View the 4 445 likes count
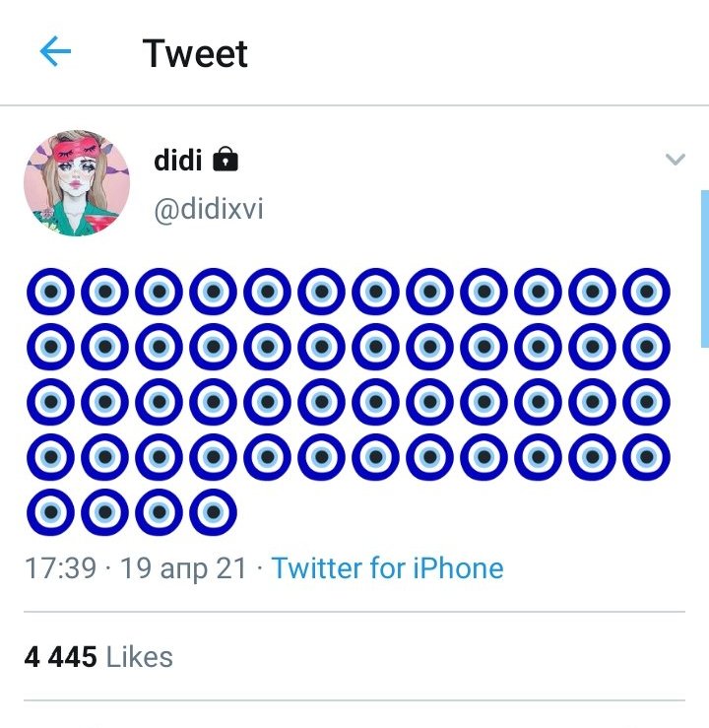The width and height of the screenshot is (709, 728). 61,657
